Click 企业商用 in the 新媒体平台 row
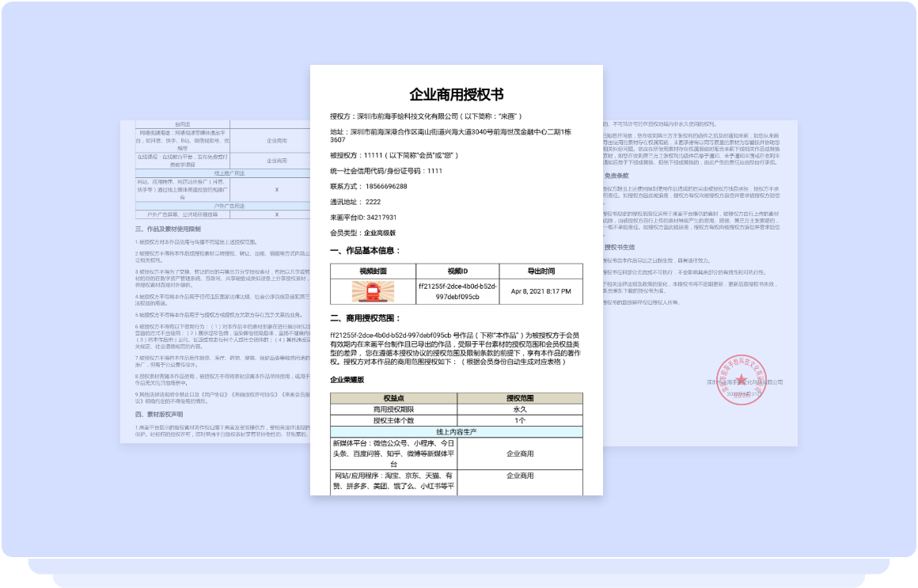Image resolution: width=918 pixels, height=588 pixels. point(520,453)
